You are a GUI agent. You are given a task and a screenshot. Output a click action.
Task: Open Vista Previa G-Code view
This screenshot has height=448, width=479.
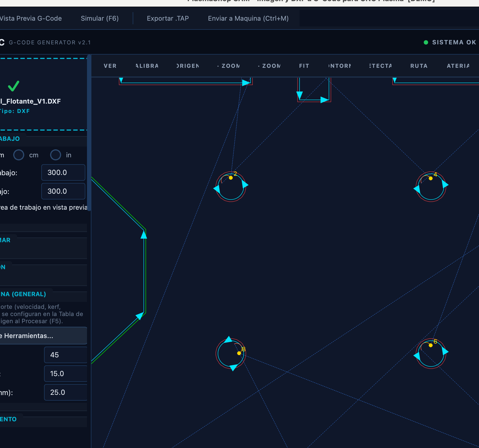click(31, 18)
